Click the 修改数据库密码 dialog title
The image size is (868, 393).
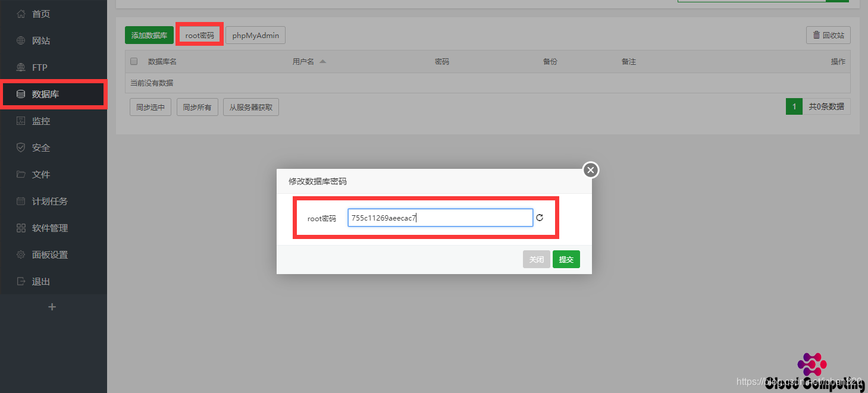(x=318, y=181)
